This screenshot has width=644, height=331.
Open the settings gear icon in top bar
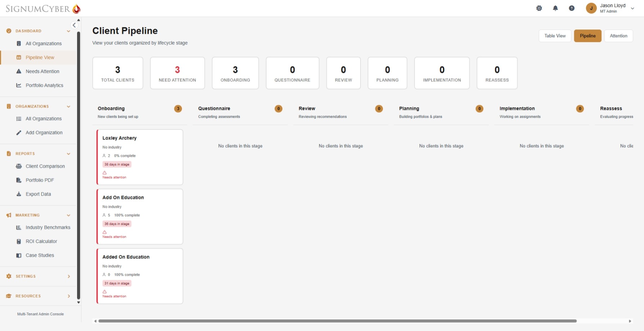pos(539,8)
